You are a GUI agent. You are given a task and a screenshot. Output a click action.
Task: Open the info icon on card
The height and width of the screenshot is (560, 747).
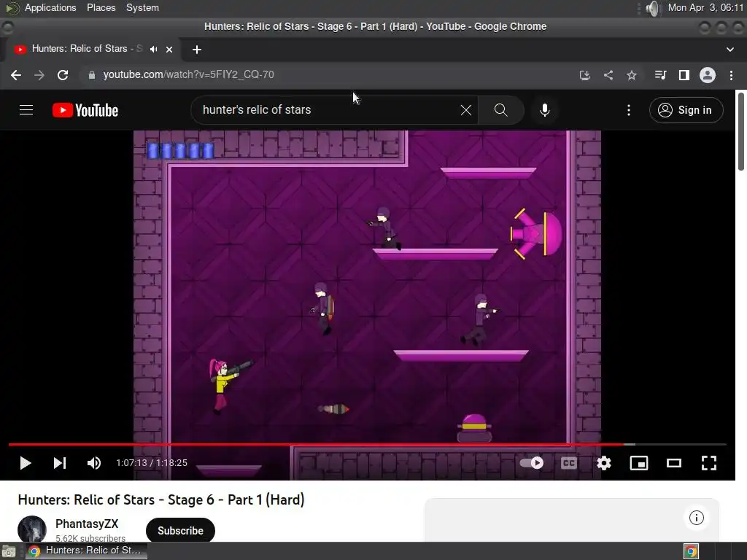point(697,518)
